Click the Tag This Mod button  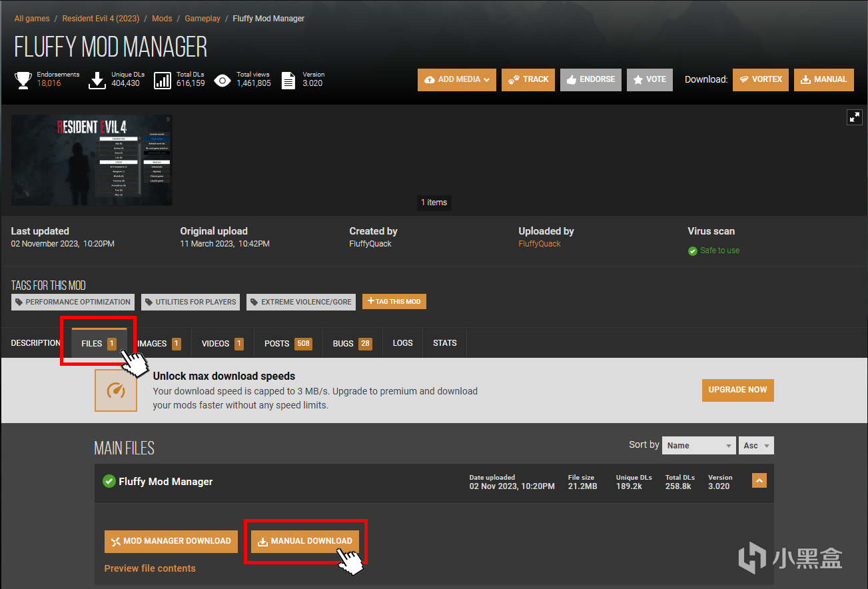(394, 302)
